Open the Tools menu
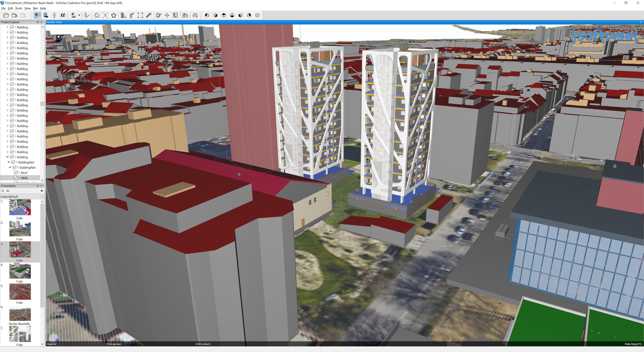Image resolution: width=644 pixels, height=352 pixels. pyautogui.click(x=18, y=8)
